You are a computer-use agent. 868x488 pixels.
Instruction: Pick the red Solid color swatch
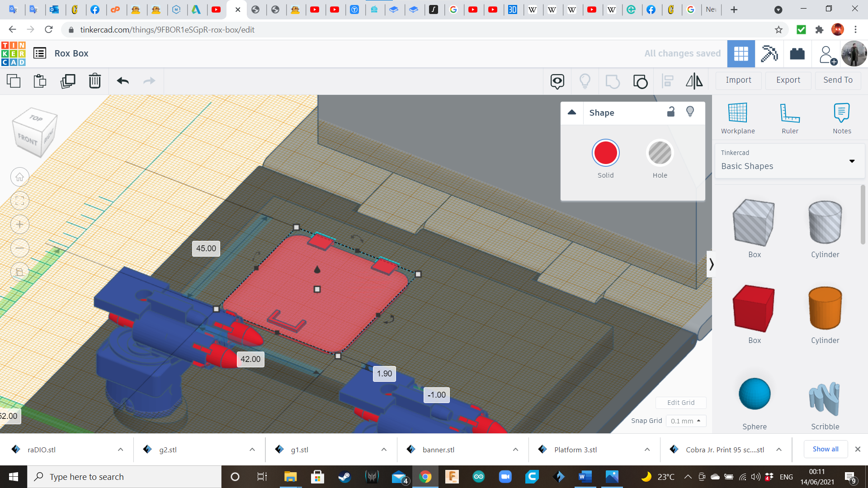[605, 153]
